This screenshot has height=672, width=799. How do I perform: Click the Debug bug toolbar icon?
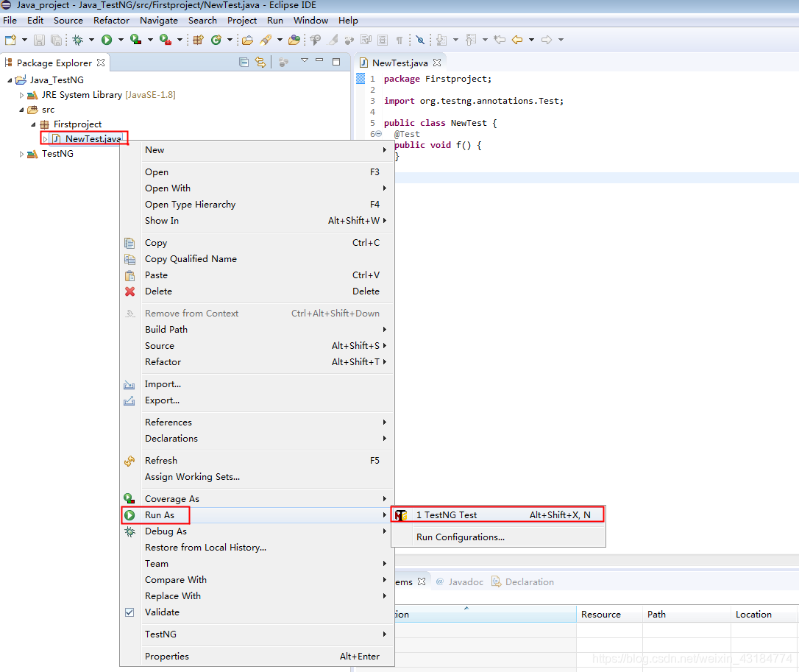click(x=78, y=40)
